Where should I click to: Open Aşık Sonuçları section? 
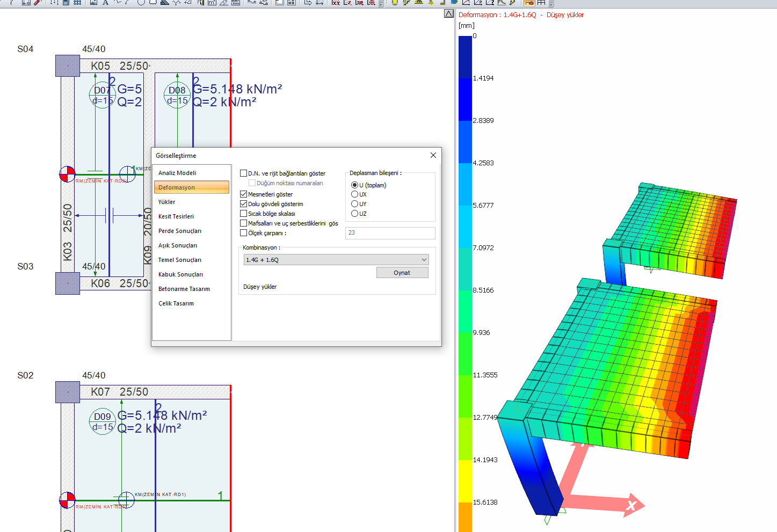(191, 245)
